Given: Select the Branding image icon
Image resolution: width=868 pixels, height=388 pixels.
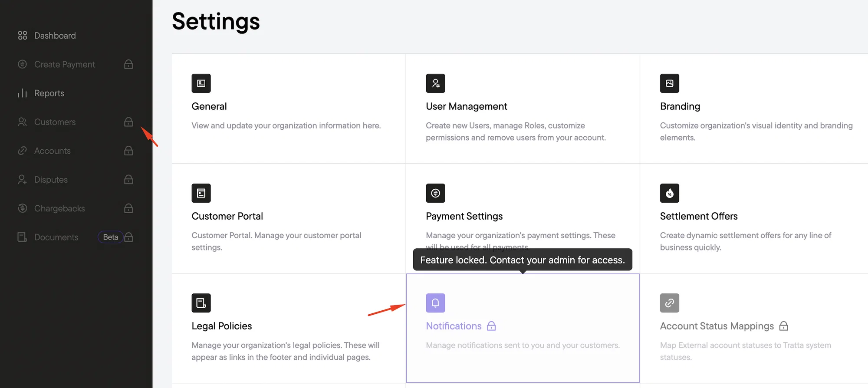Looking at the screenshot, I should [x=670, y=83].
